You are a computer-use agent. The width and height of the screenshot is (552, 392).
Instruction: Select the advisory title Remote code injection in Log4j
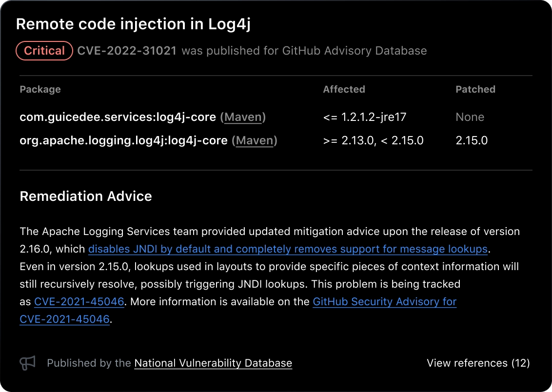pos(133,23)
